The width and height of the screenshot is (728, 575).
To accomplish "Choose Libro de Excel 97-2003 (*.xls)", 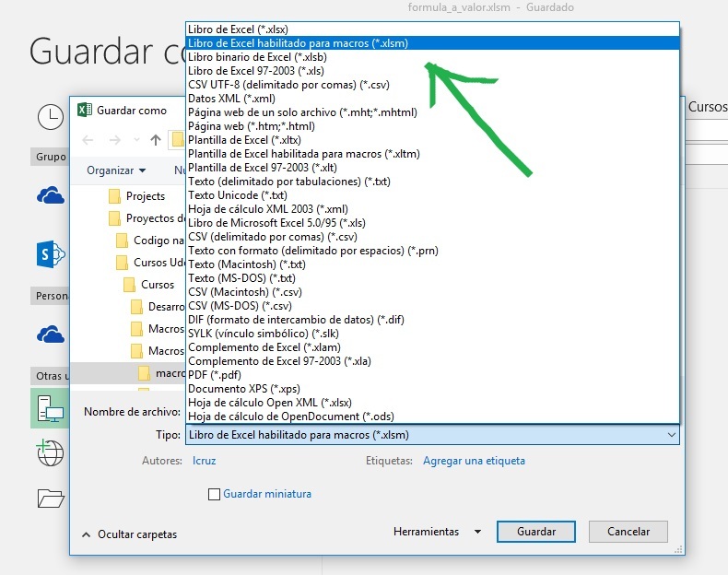I will (432, 71).
